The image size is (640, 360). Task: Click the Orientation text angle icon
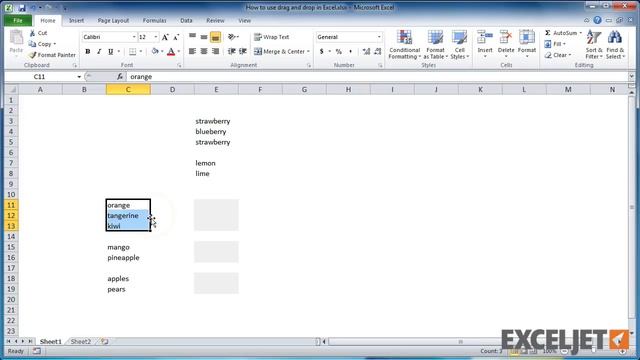point(232,37)
